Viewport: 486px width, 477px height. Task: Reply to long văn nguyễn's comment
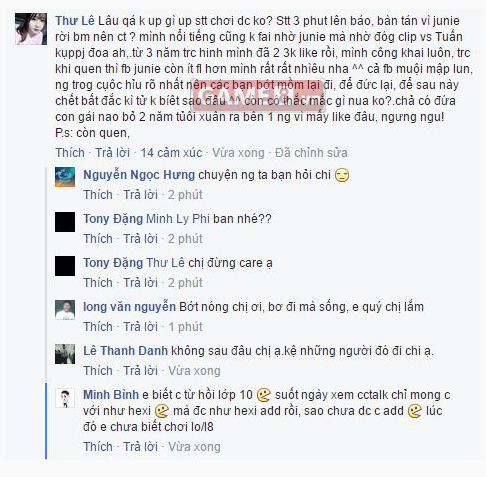point(141,327)
